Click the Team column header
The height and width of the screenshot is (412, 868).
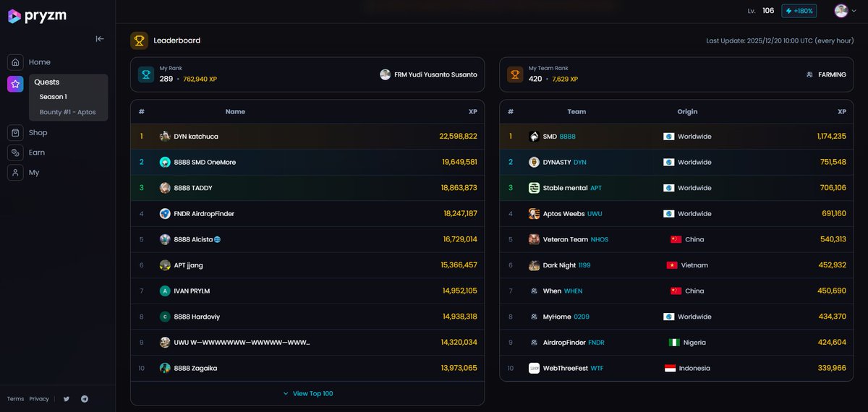pos(576,112)
